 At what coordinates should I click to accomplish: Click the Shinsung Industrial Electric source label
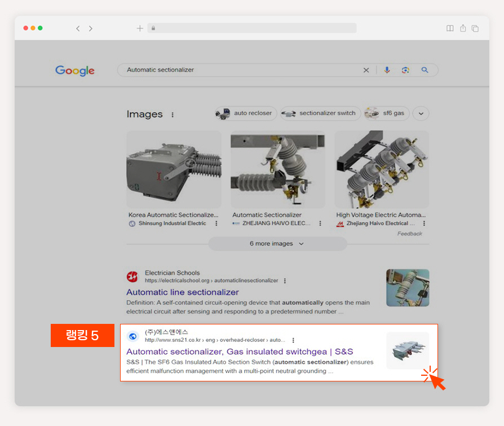[173, 223]
